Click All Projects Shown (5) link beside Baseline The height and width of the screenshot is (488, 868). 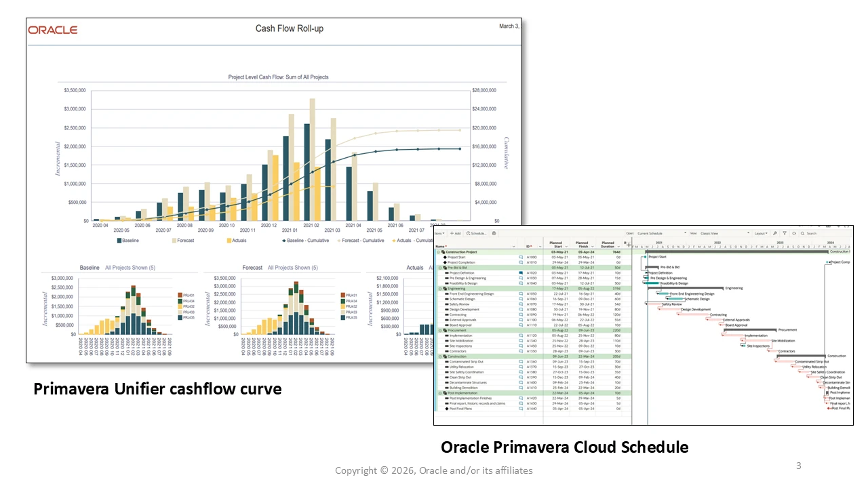(x=130, y=268)
